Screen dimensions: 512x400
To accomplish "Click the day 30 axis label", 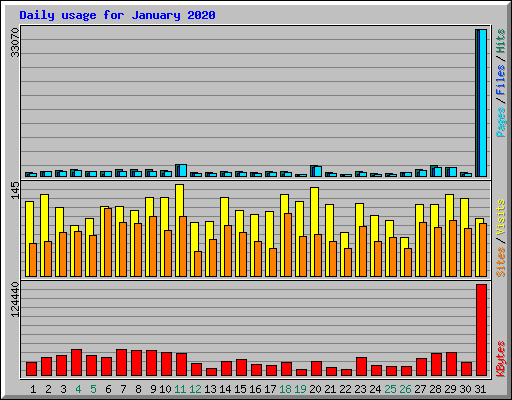I will coord(465,389).
